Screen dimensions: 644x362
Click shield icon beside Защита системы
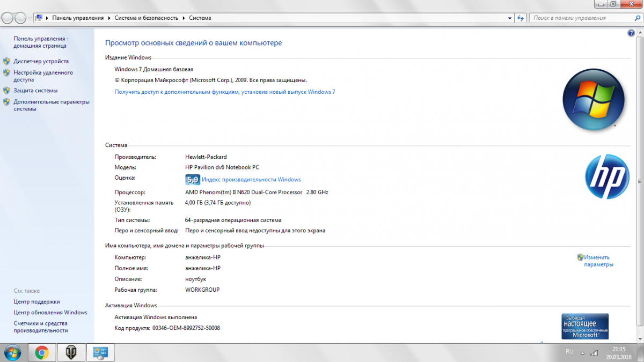pos(7,91)
